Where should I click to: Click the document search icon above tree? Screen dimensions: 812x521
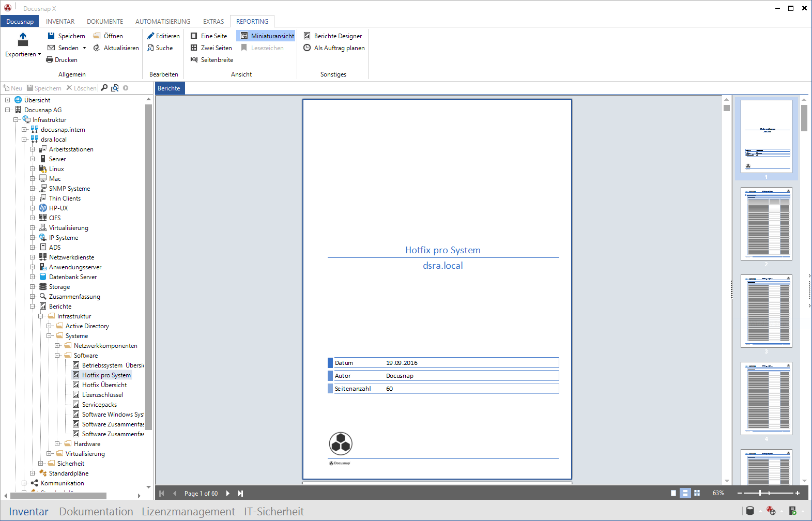pos(115,88)
